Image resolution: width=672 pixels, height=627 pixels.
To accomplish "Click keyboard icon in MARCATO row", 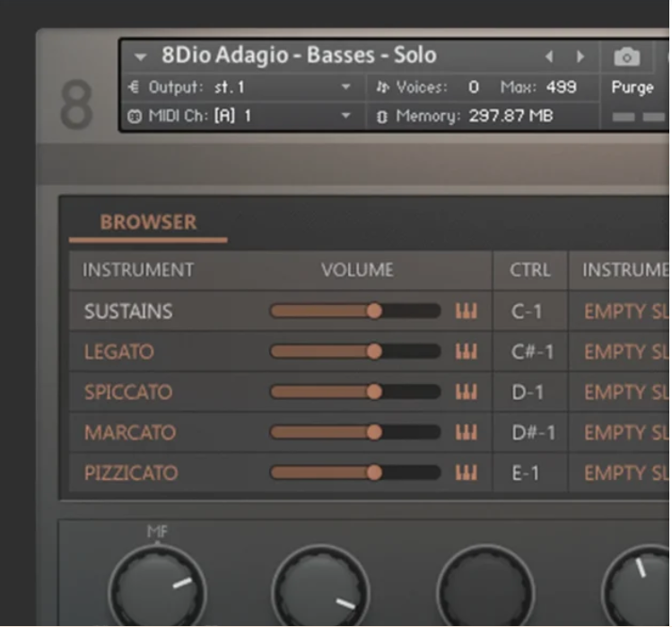I will 466,432.
